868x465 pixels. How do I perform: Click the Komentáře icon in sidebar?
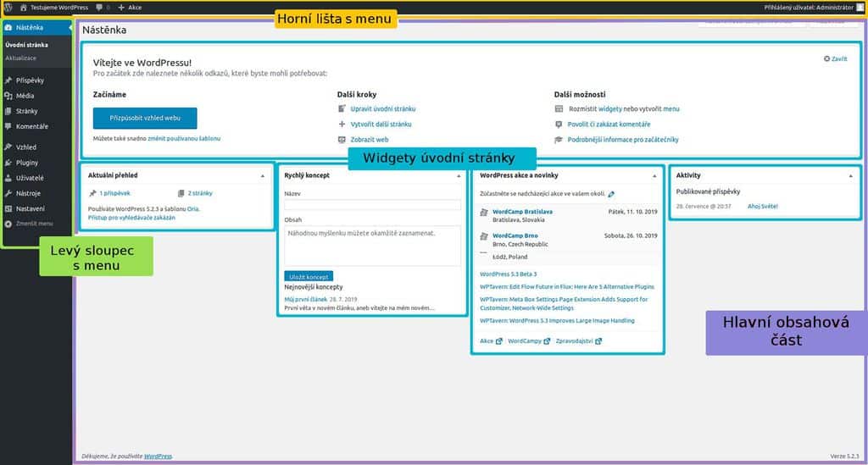8,126
